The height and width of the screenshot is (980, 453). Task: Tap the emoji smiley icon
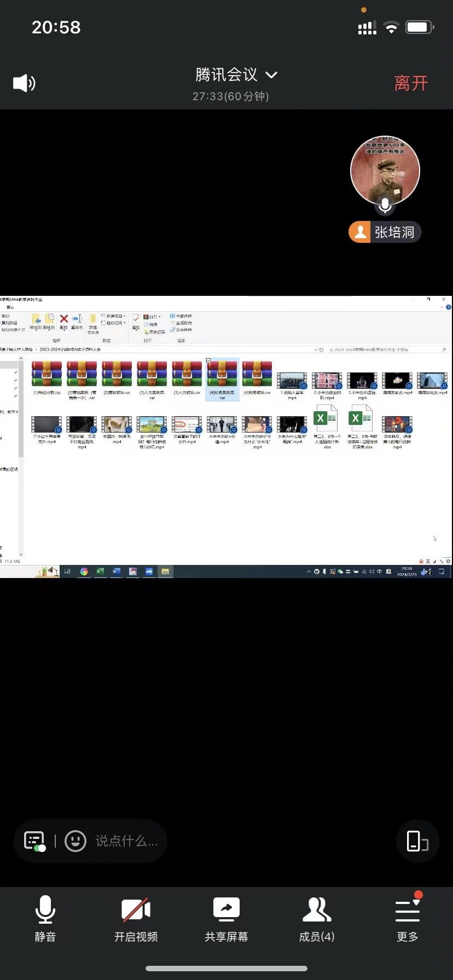coord(75,841)
